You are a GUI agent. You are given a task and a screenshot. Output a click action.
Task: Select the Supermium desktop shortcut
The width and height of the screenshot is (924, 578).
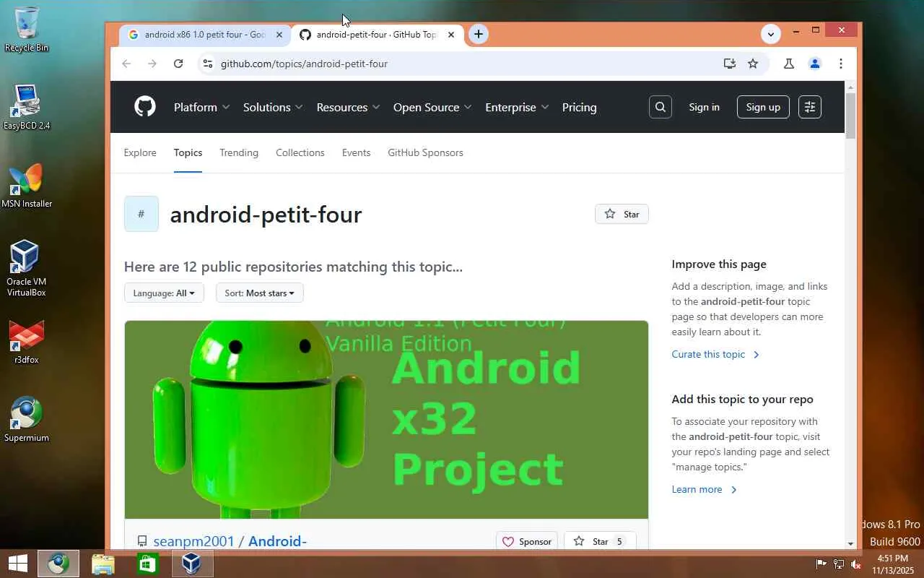point(27,420)
